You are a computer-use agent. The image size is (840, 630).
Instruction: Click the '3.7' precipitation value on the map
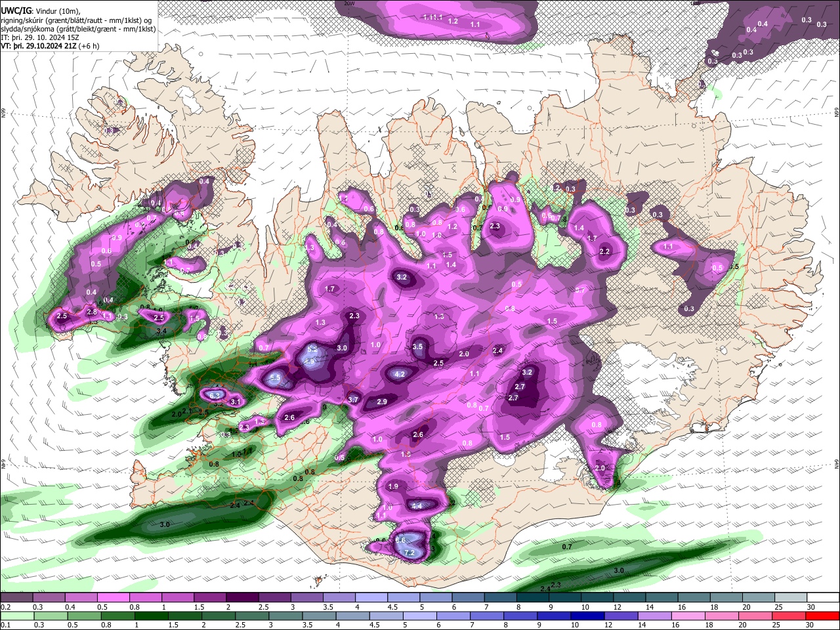(x=353, y=400)
